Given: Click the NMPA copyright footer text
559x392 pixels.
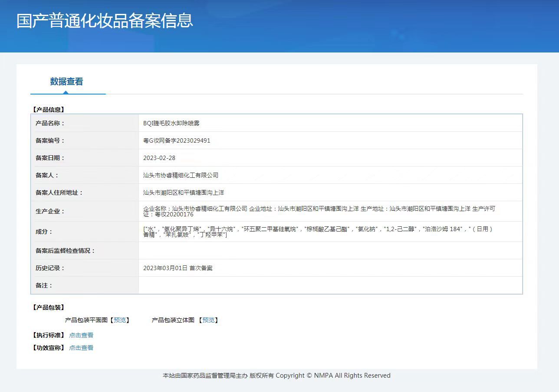Looking at the screenshot, I should [x=276, y=376].
